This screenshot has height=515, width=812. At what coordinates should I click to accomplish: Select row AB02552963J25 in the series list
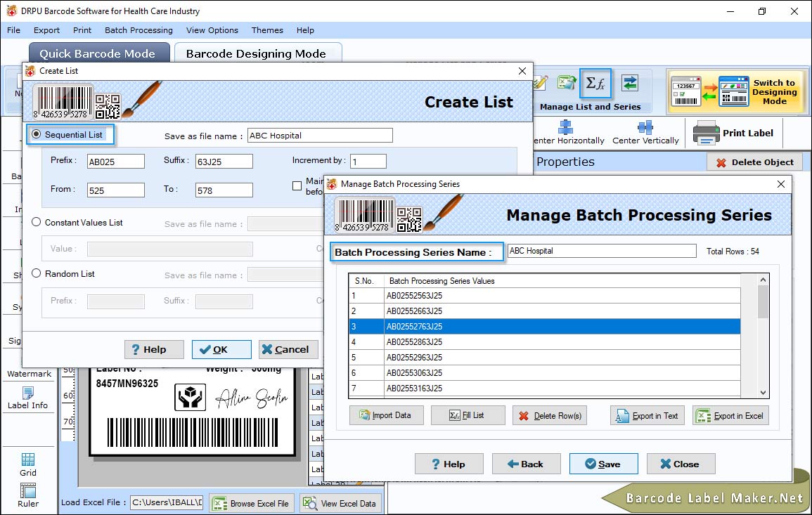click(544, 358)
